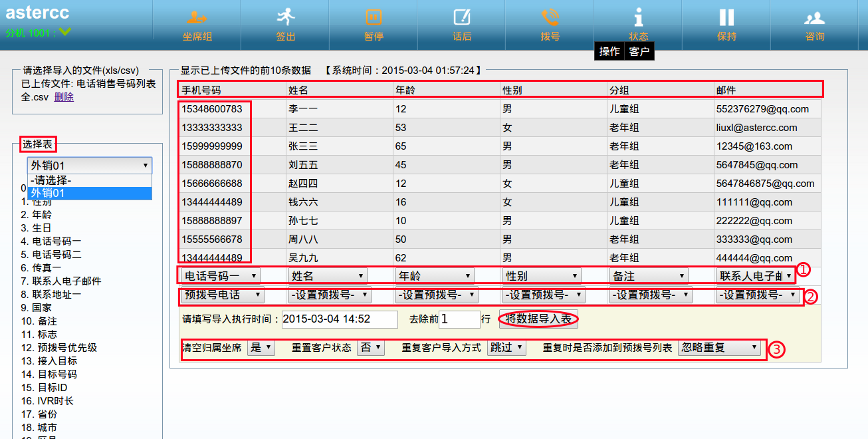Open the 状态 status info icon
The height and width of the screenshot is (439, 868).
(x=639, y=17)
